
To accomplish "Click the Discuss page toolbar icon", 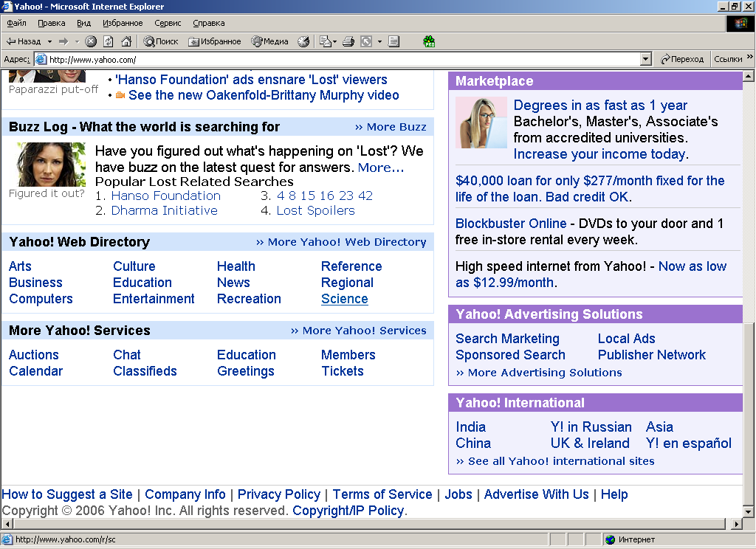I will tap(394, 41).
